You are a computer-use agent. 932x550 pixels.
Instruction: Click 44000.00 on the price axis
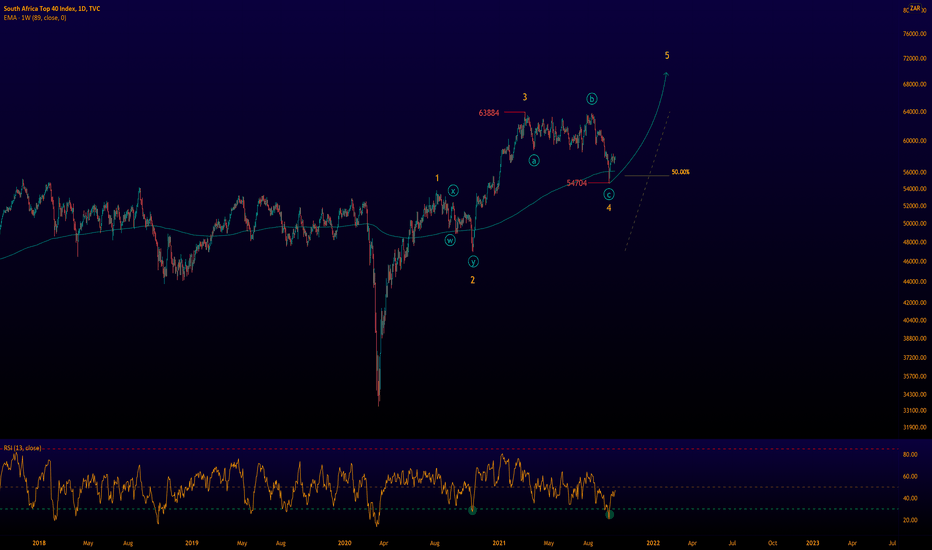(x=915, y=282)
